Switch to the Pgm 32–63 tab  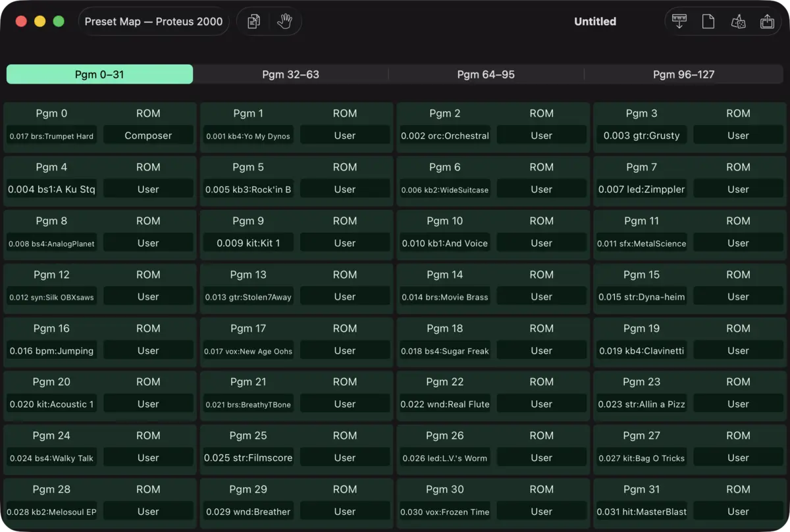click(290, 74)
